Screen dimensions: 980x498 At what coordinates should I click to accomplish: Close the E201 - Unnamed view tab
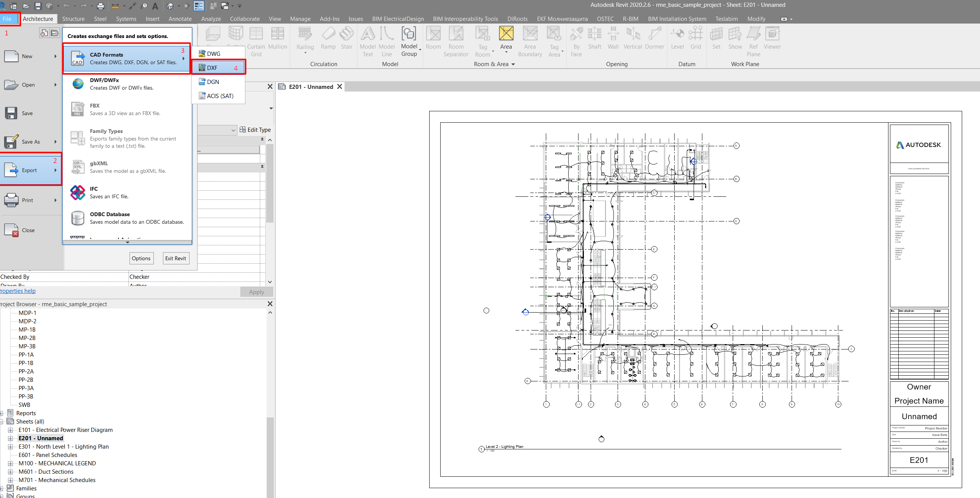[339, 87]
